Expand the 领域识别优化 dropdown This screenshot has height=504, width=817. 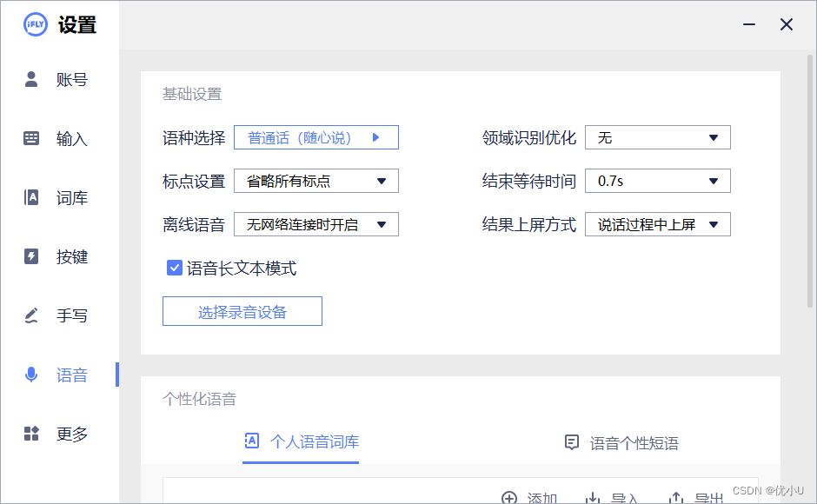[658, 137]
